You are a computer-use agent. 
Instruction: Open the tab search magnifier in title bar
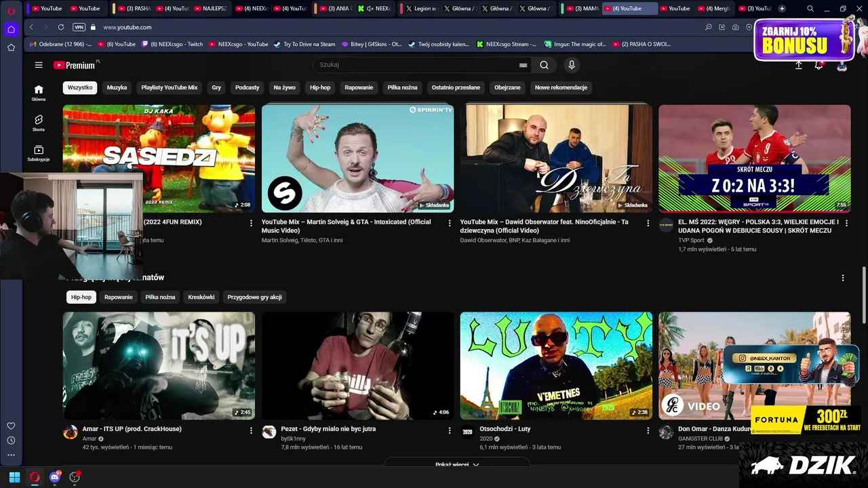pos(810,8)
